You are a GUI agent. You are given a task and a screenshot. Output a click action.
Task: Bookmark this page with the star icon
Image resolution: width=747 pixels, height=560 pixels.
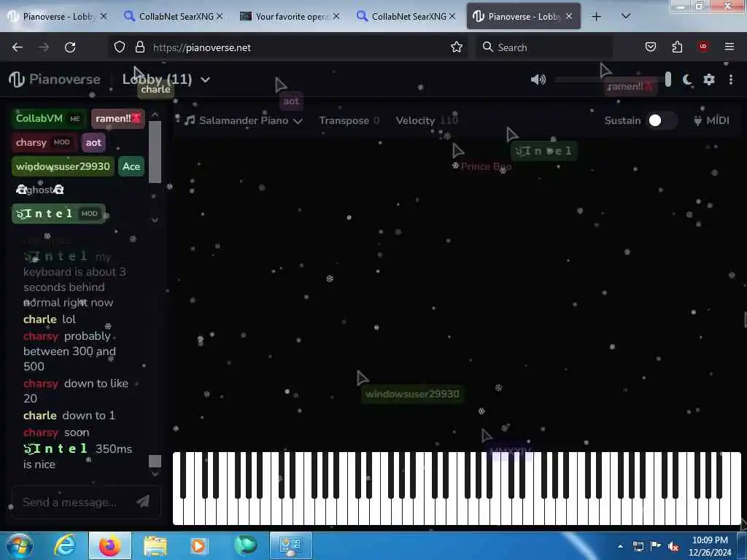point(457,47)
